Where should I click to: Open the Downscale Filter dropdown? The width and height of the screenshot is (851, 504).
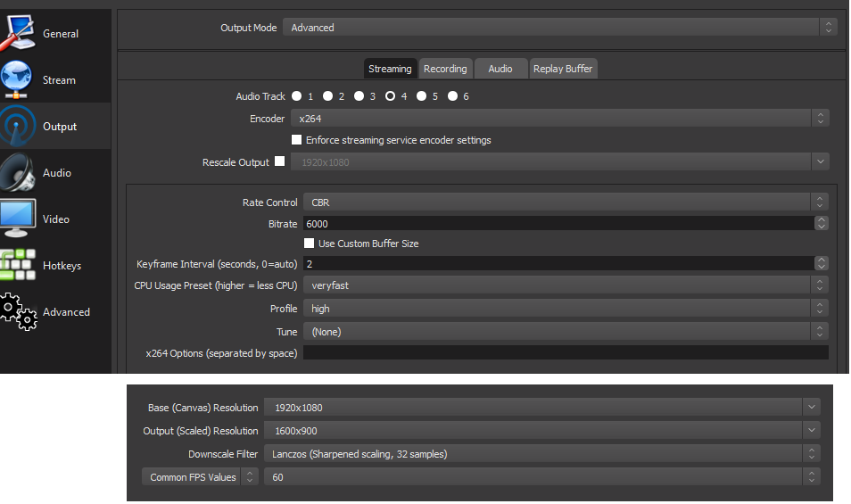click(541, 453)
